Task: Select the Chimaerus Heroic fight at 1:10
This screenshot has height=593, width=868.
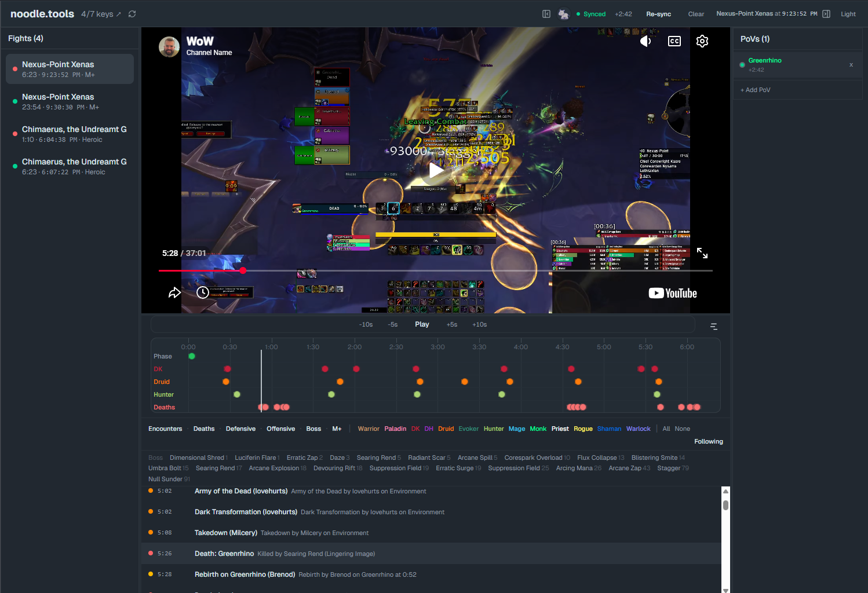Action: pos(74,134)
